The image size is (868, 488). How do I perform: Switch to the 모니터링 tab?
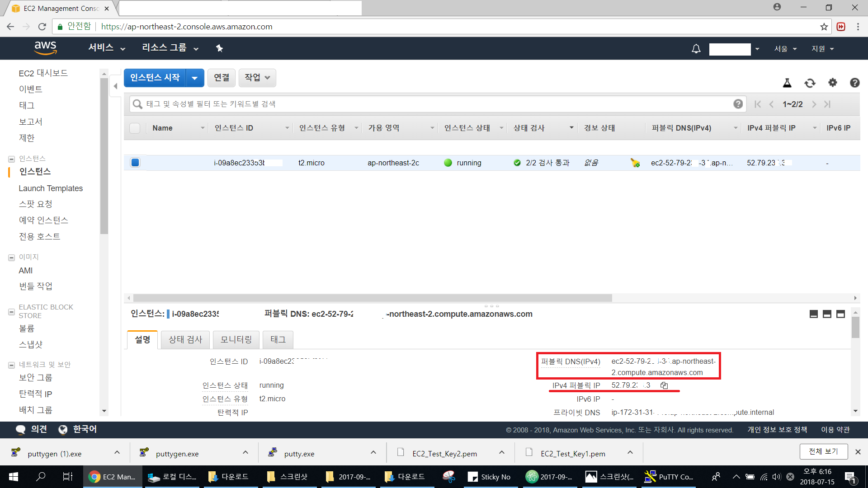(236, 340)
